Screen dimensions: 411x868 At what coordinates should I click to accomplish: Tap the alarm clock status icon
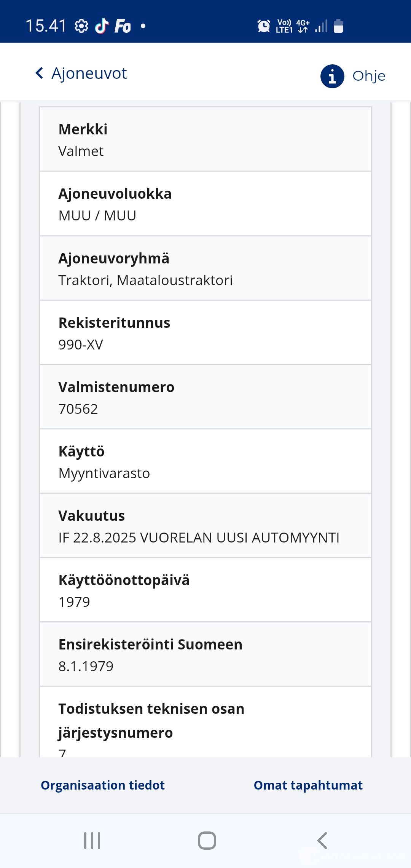(x=263, y=26)
